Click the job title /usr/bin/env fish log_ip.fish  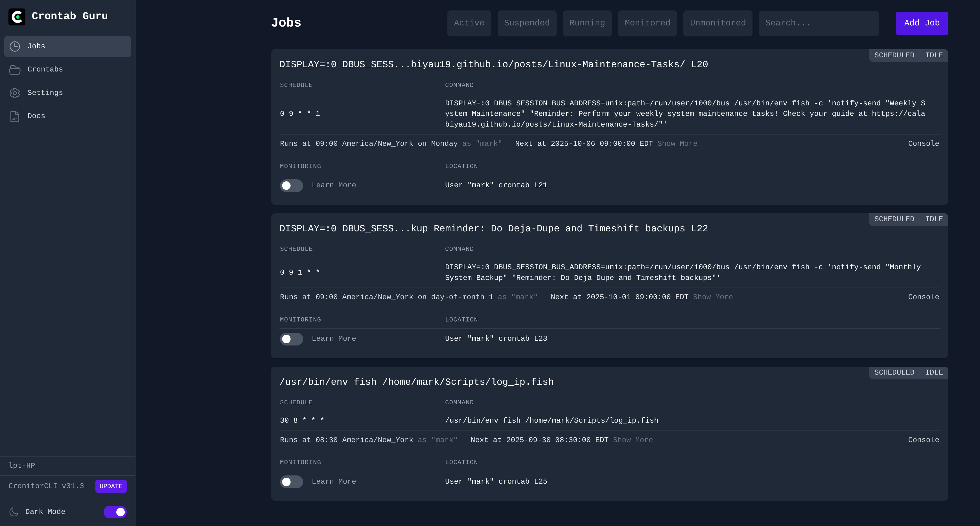(417, 382)
